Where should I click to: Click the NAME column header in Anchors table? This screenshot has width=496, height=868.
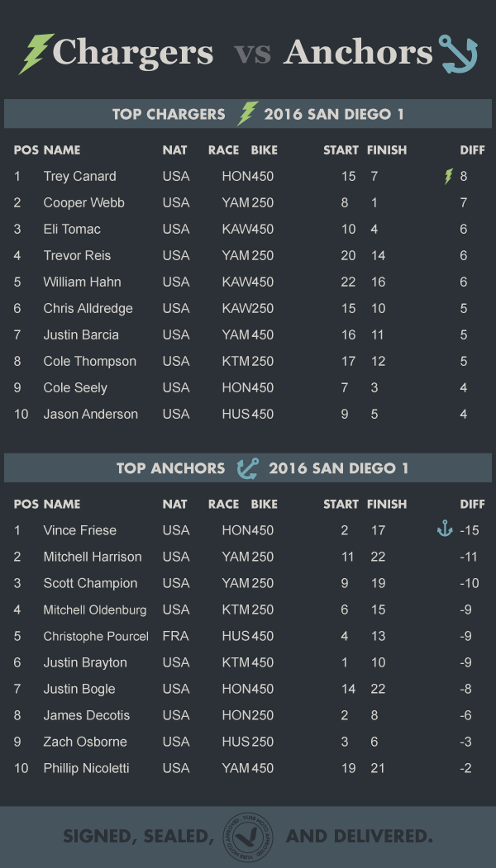pyautogui.click(x=61, y=505)
